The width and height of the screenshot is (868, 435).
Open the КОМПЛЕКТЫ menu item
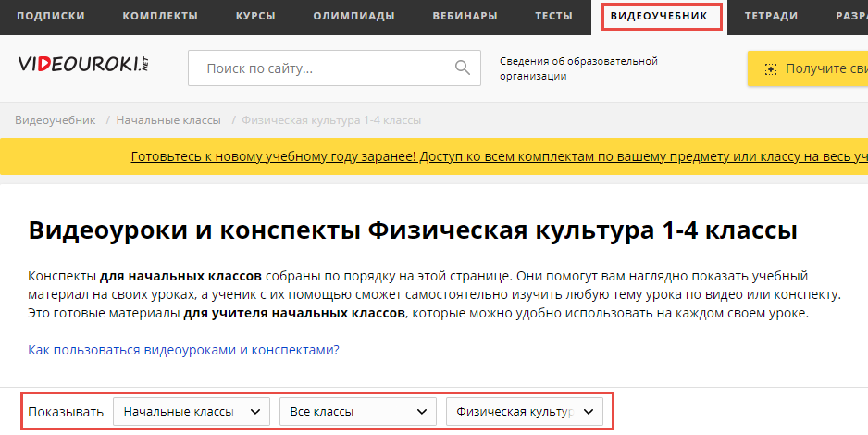point(160,16)
